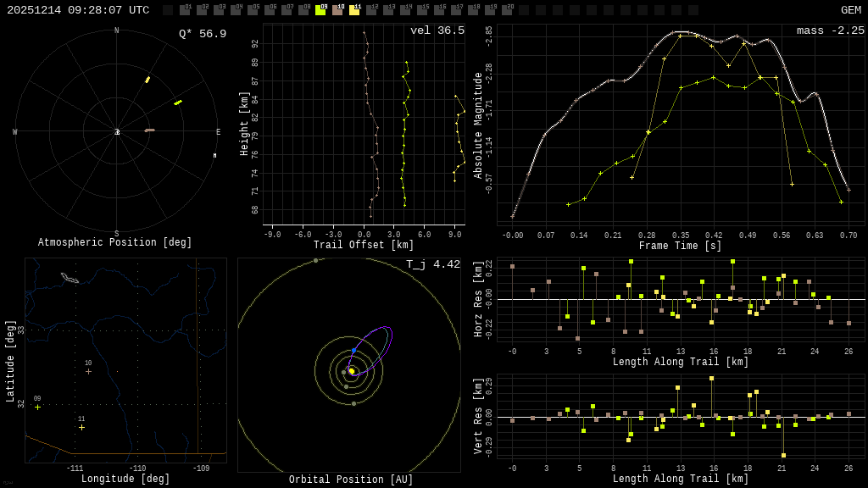Click the 'T_j 4.42' Tisserand label
868x488 pixels.
coord(432,264)
